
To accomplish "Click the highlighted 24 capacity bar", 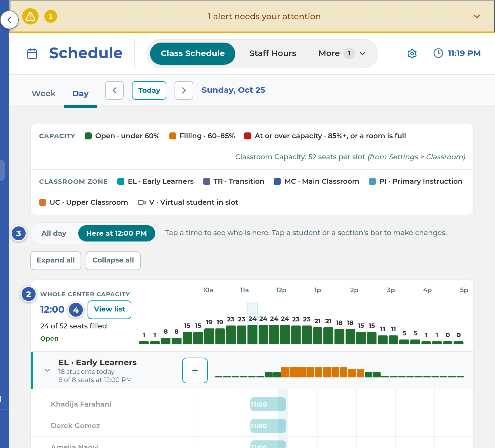I will [x=252, y=335].
